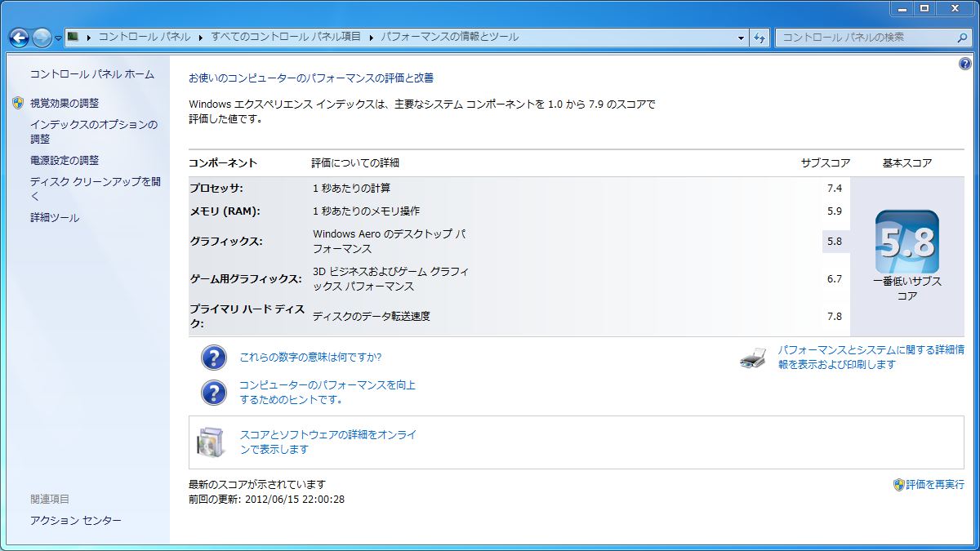Open スコアとソフトウェアの詳細をオンライン link
The height and width of the screenshot is (551, 980).
click(328, 442)
